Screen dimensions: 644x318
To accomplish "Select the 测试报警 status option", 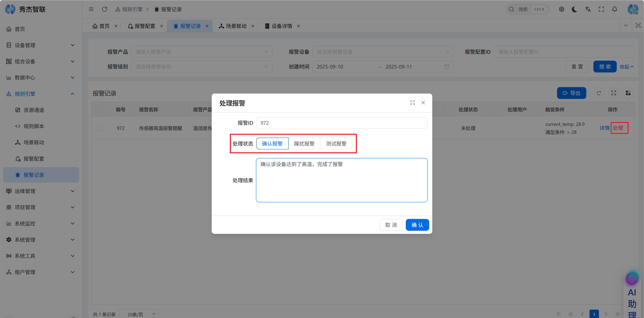I will click(x=336, y=144).
